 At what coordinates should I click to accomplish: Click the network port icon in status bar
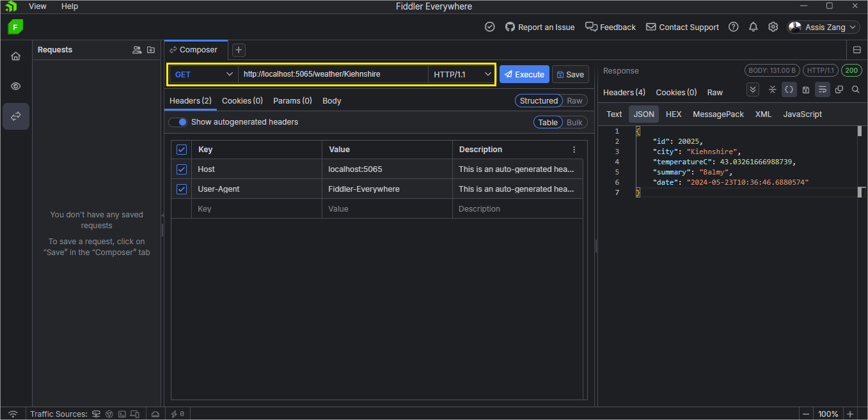tap(155, 414)
